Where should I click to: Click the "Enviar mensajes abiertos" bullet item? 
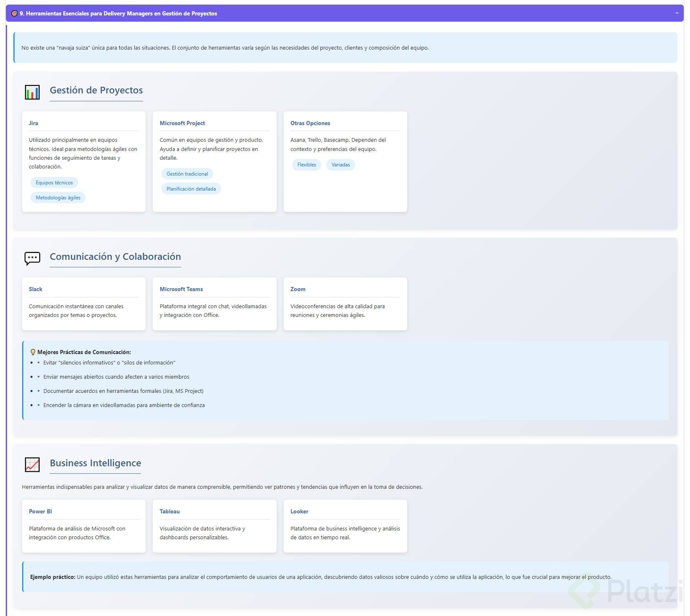point(116,377)
